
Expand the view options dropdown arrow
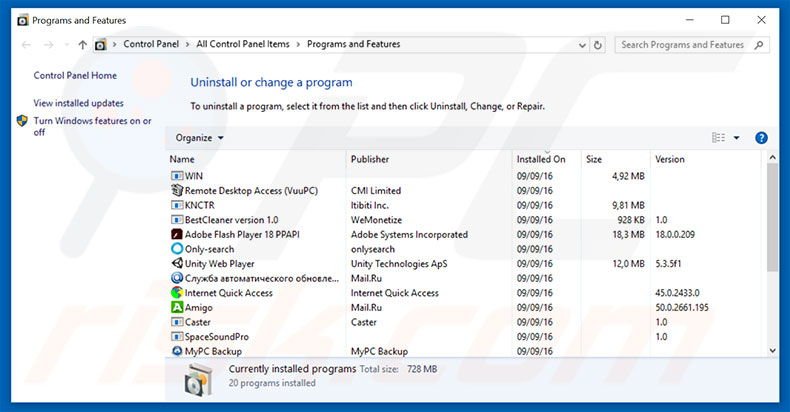[x=737, y=138]
